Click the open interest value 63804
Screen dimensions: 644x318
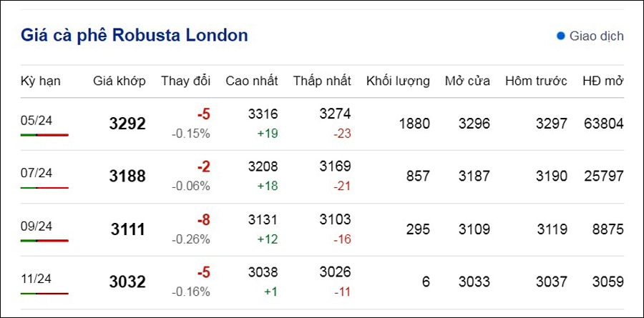pyautogui.click(x=604, y=124)
